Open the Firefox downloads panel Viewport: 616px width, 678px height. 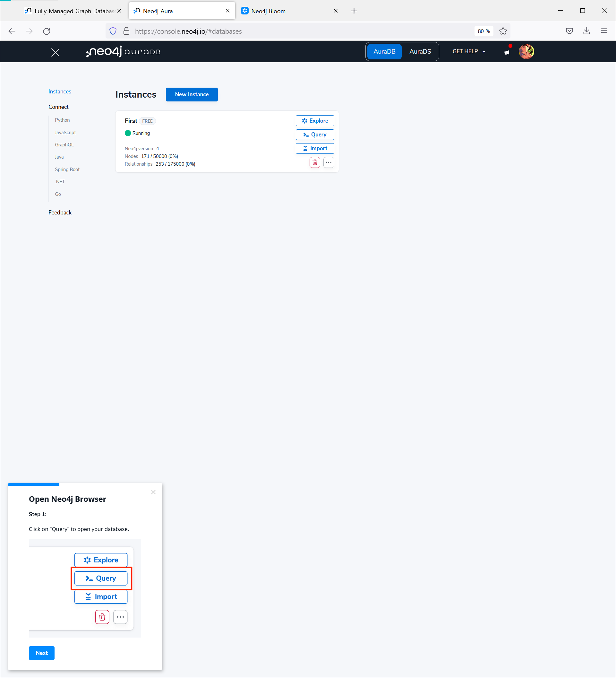[x=586, y=31]
